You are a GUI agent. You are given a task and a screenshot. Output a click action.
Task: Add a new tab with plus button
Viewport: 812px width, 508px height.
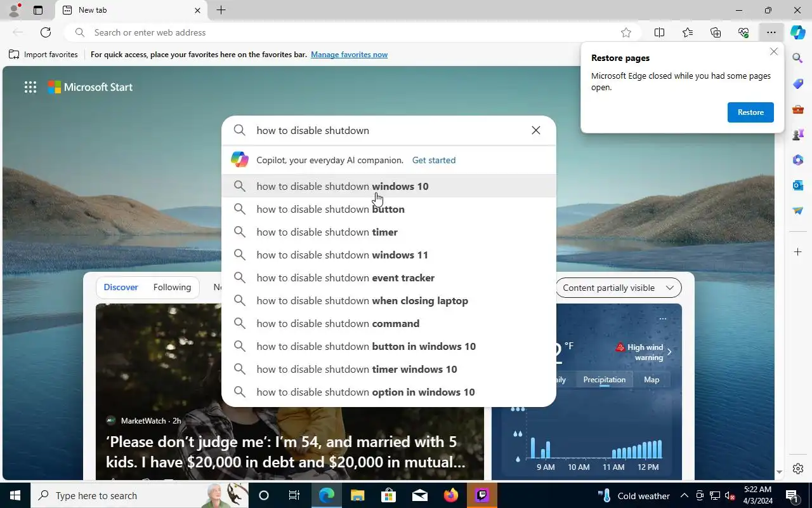click(221, 10)
